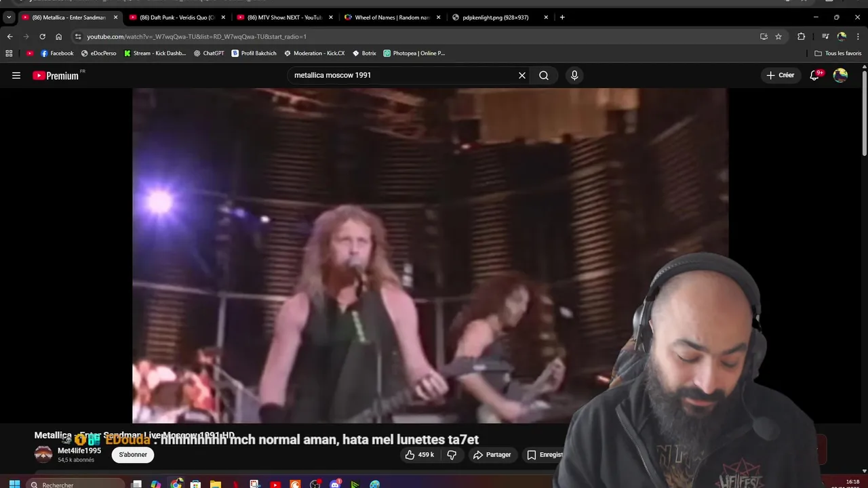Open the Windows Start button
Image resolution: width=868 pixels, height=488 pixels.
pos(14,484)
